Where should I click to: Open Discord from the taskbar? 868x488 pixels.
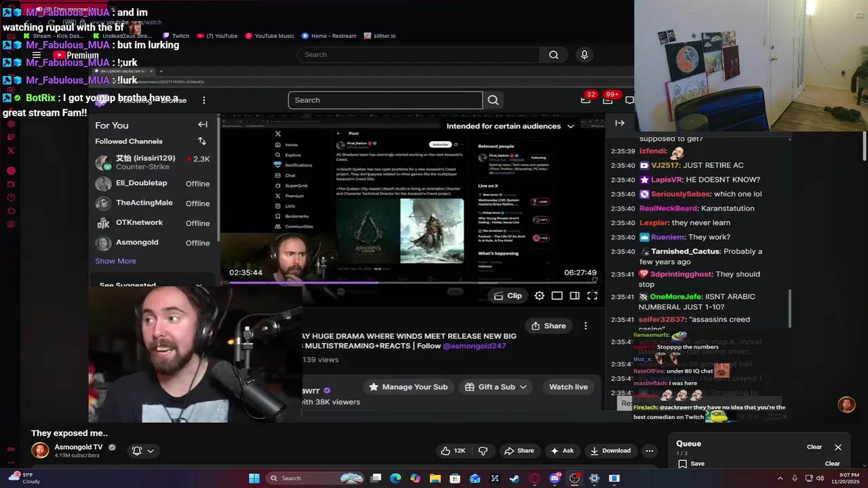pyautogui.click(x=555, y=479)
